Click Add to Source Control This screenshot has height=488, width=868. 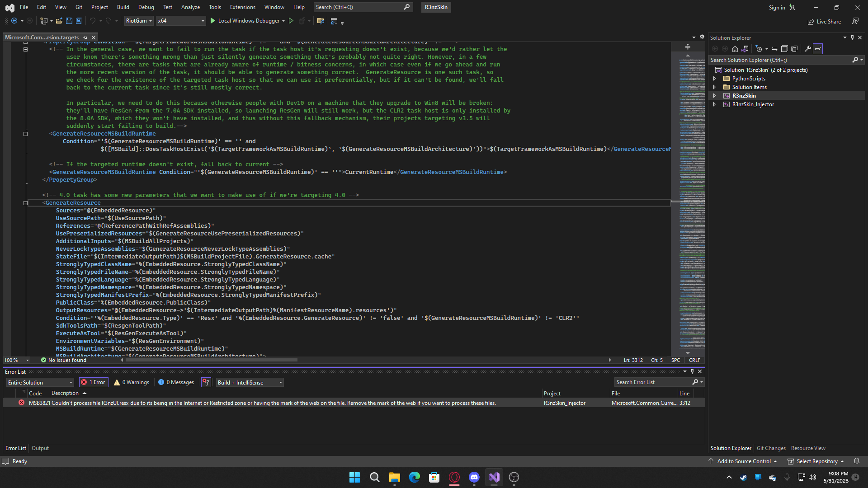click(x=743, y=461)
